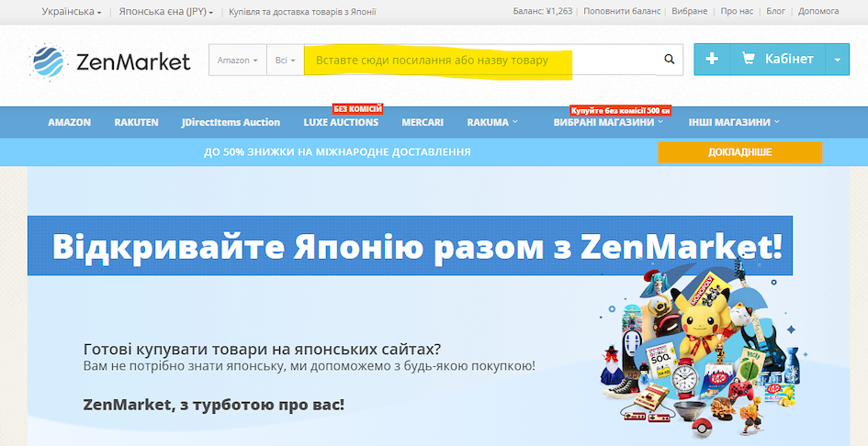The image size is (868, 446).
Task: Open the Блог link
Action: (x=775, y=11)
